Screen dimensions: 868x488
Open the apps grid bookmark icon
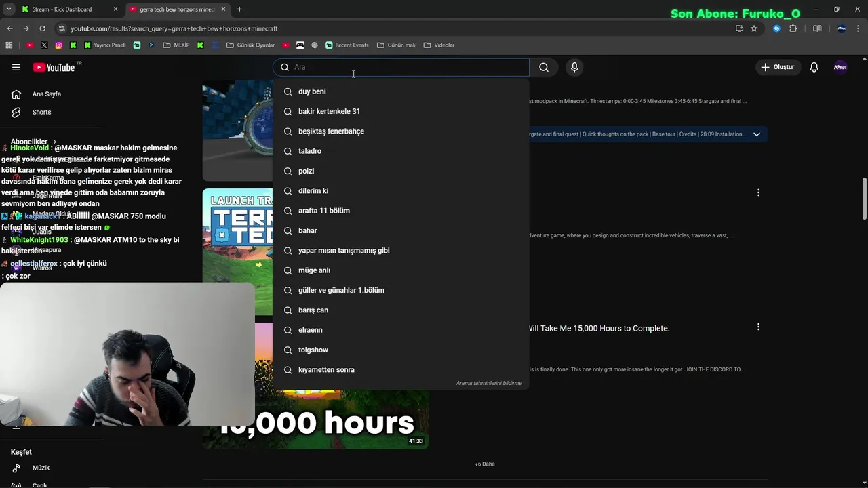(x=9, y=45)
